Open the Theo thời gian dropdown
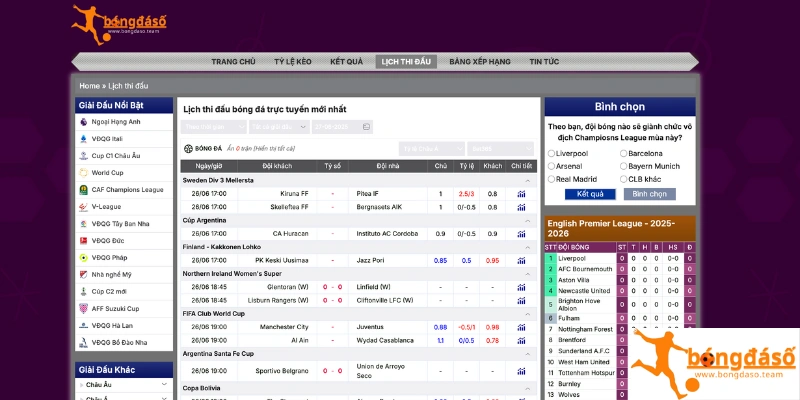800x400 pixels. 213,127
